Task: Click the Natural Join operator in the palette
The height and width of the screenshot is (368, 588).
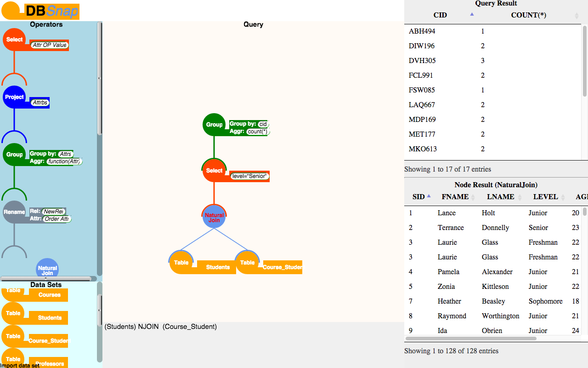Action: click(47, 270)
